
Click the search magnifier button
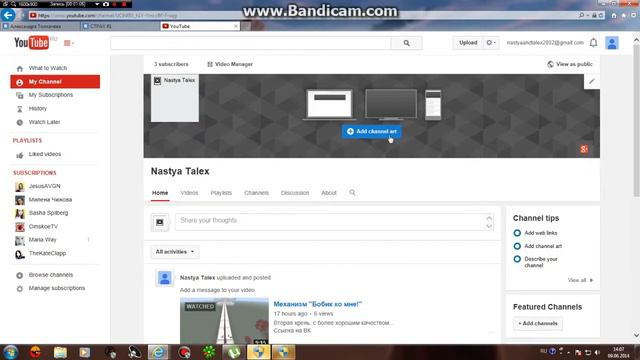pos(406,43)
